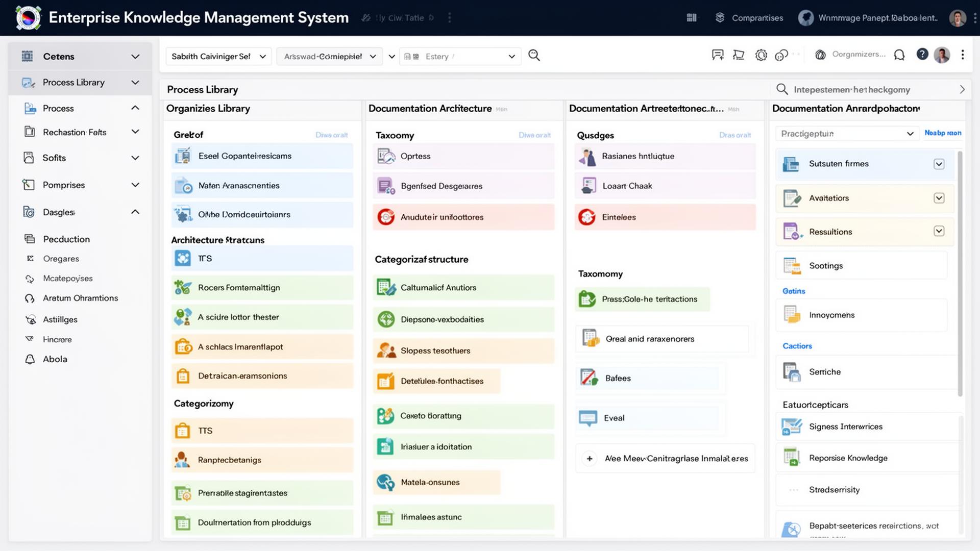980x551 pixels.
Task: Open the vertical three-dot menu beside the avatar
Action: pyautogui.click(x=963, y=55)
